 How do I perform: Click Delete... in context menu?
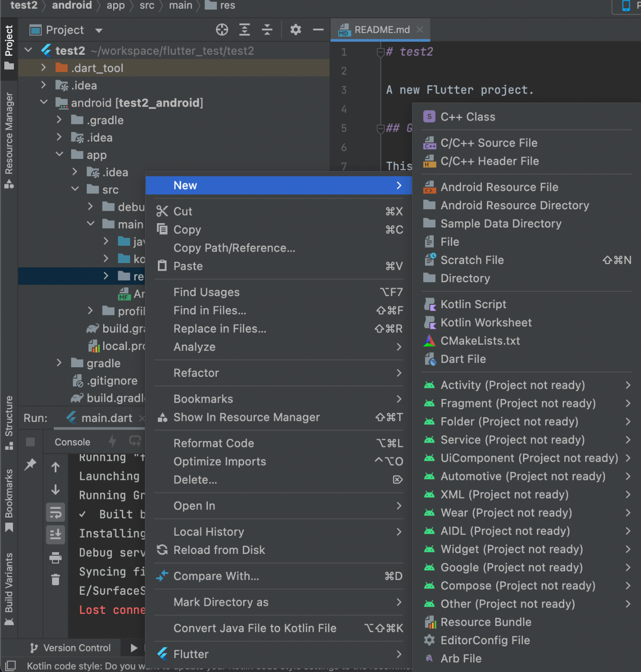pyautogui.click(x=279, y=480)
